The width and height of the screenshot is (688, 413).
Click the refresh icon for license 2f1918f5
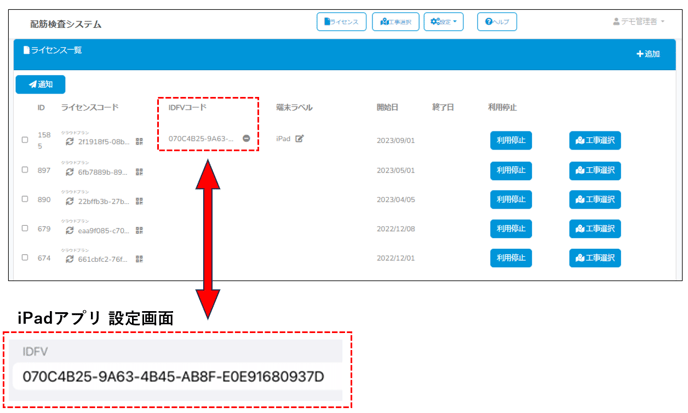coord(70,142)
